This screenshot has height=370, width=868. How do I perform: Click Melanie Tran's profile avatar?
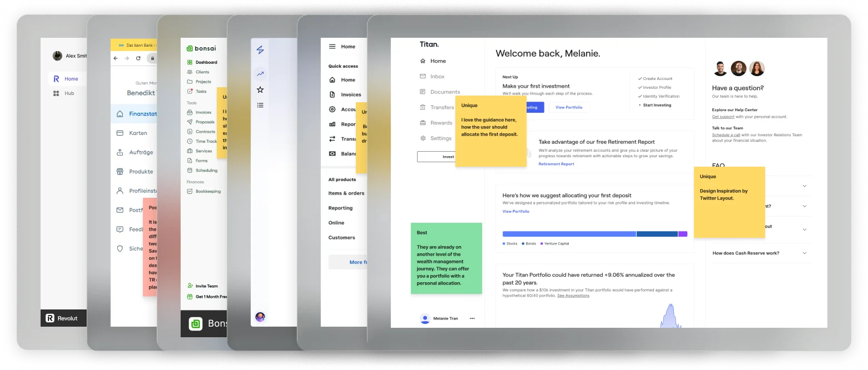[x=425, y=318]
